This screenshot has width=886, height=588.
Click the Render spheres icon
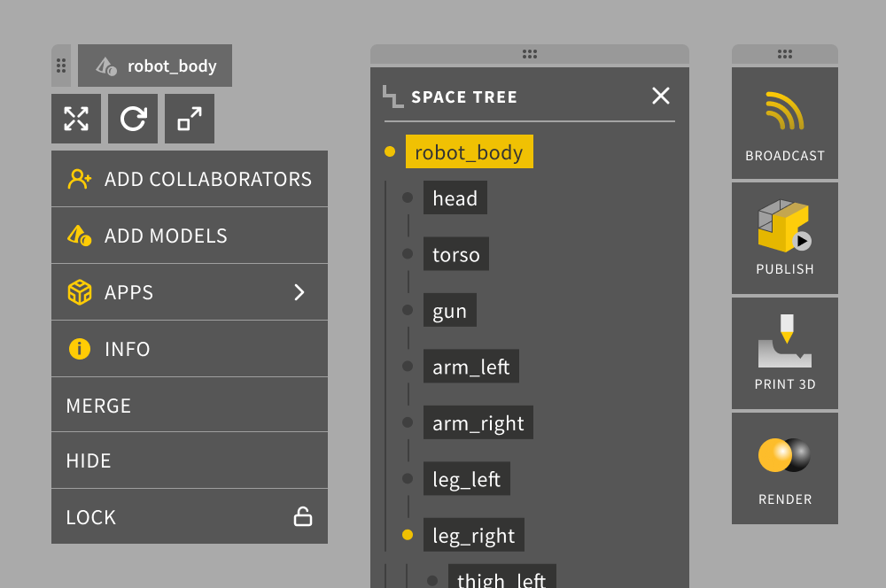pos(784,454)
